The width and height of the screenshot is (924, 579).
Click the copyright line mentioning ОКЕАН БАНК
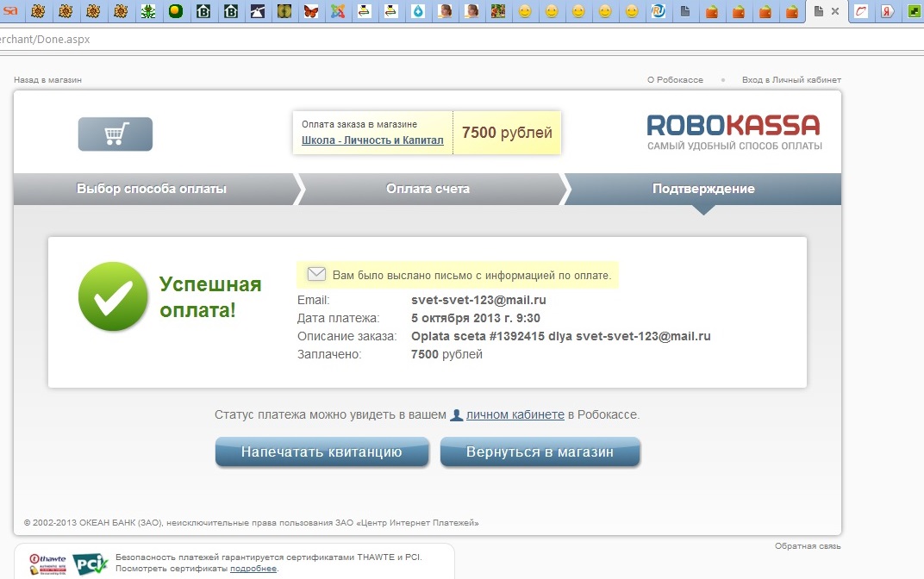[x=251, y=522]
